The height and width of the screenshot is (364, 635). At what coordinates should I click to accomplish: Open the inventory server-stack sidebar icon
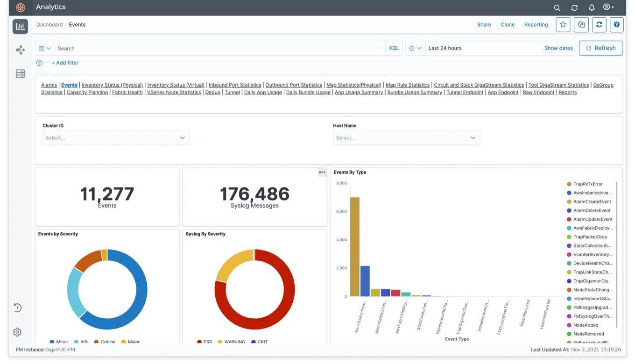coord(20,74)
